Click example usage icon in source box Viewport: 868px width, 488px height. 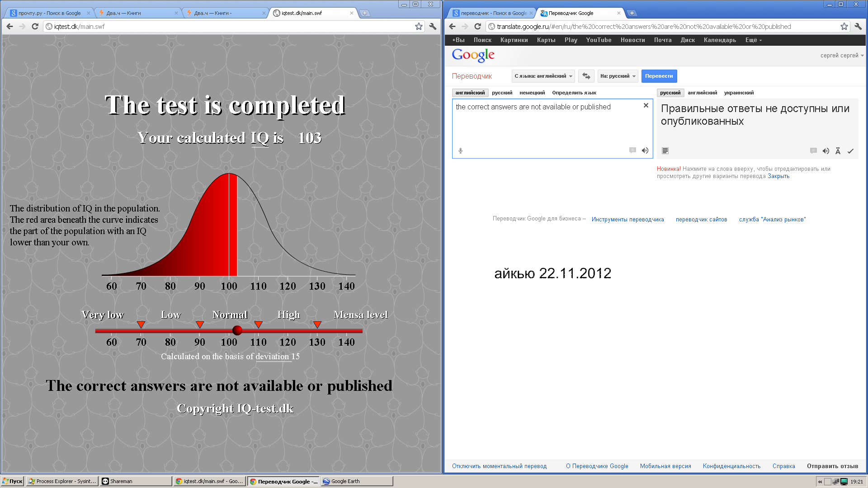tap(632, 150)
